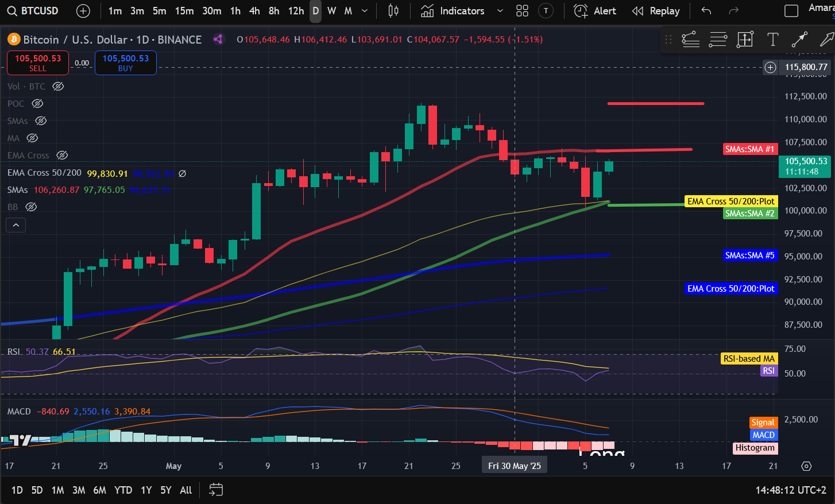Create an Alert
This screenshot has width=835, height=504.
596,11
